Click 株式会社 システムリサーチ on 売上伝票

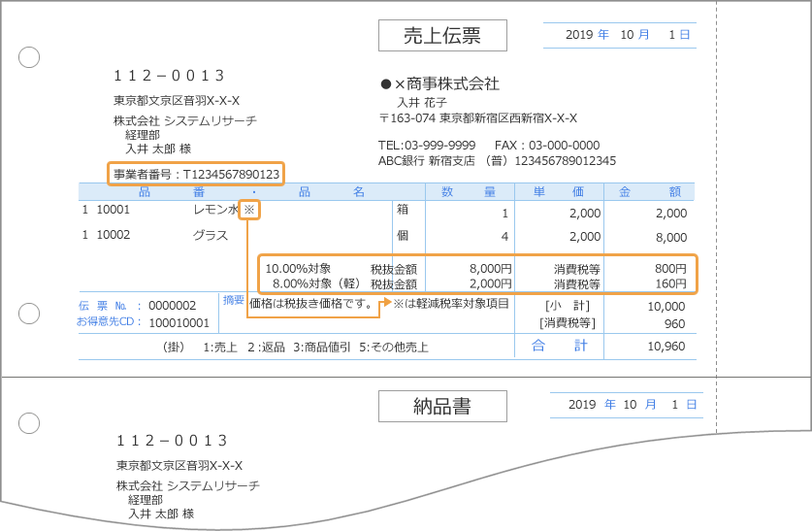(x=185, y=120)
